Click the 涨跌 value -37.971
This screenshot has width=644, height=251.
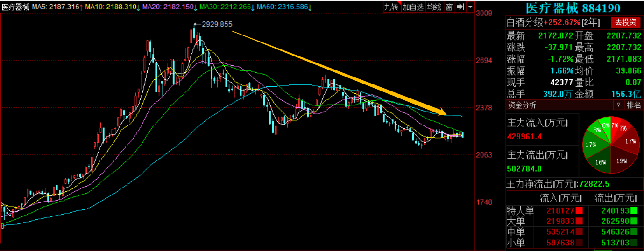[x=559, y=47]
